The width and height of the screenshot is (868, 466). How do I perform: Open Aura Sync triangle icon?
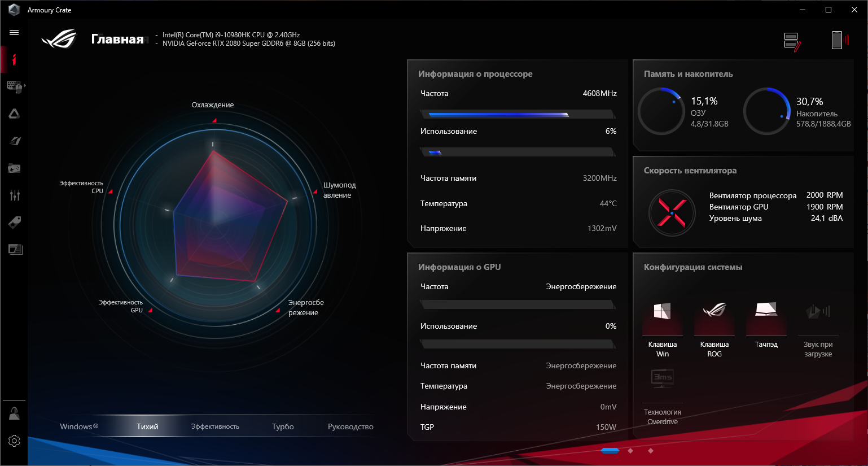(14, 114)
